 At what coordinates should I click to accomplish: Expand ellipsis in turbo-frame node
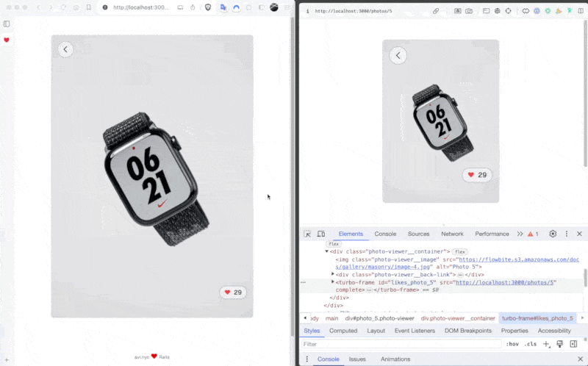click(x=370, y=290)
